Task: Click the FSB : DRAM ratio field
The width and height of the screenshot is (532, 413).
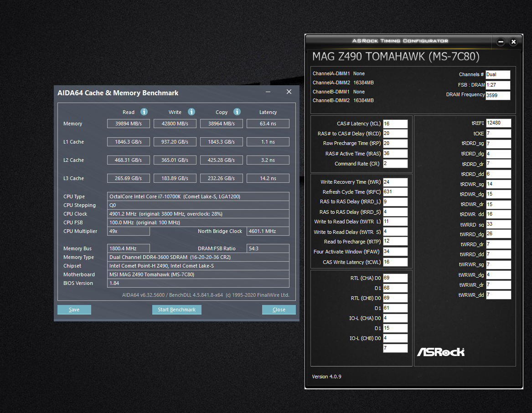Action: [x=498, y=85]
